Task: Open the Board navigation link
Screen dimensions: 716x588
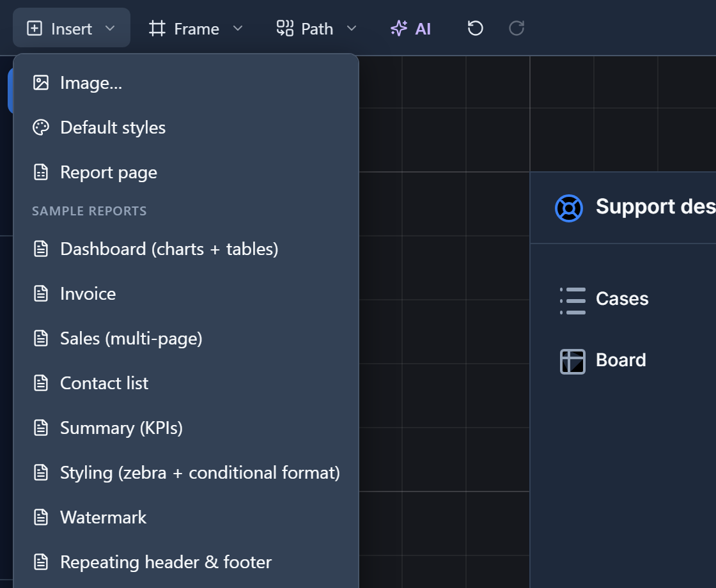Action: pyautogui.click(x=621, y=360)
